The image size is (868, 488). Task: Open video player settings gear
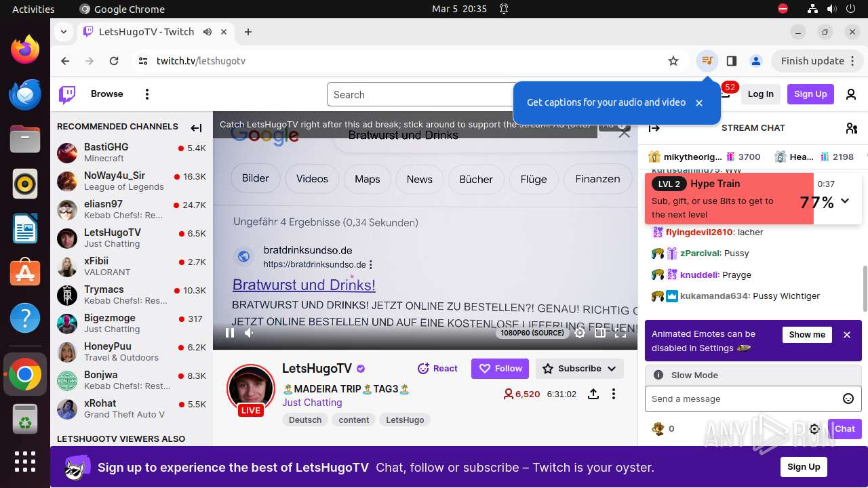pyautogui.click(x=580, y=333)
